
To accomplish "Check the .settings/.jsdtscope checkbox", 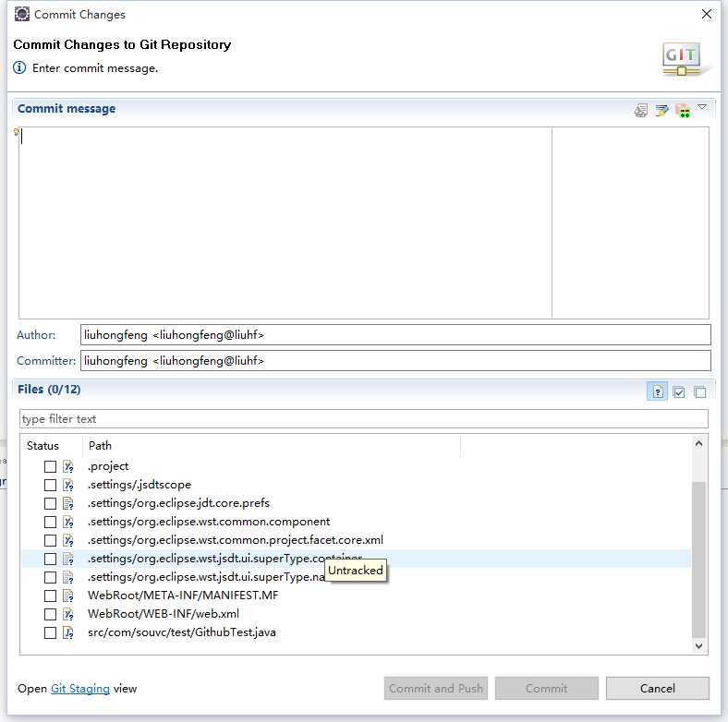I will pyautogui.click(x=50, y=485).
